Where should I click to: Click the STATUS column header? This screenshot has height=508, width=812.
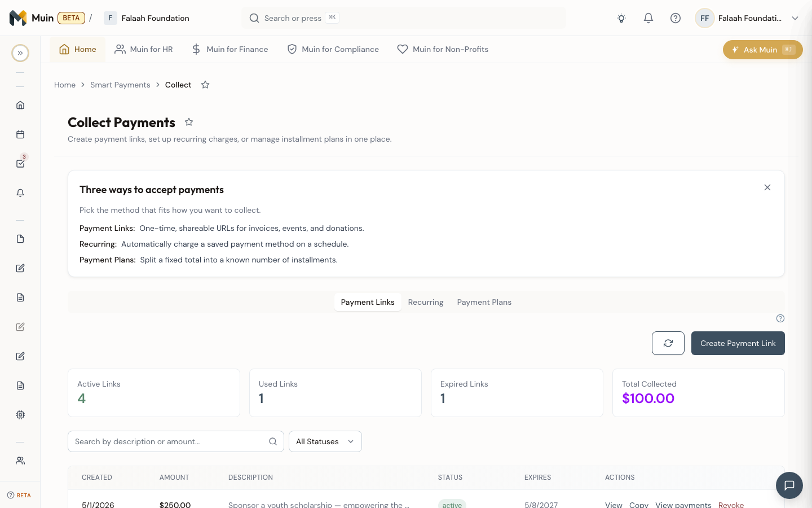coord(450,478)
